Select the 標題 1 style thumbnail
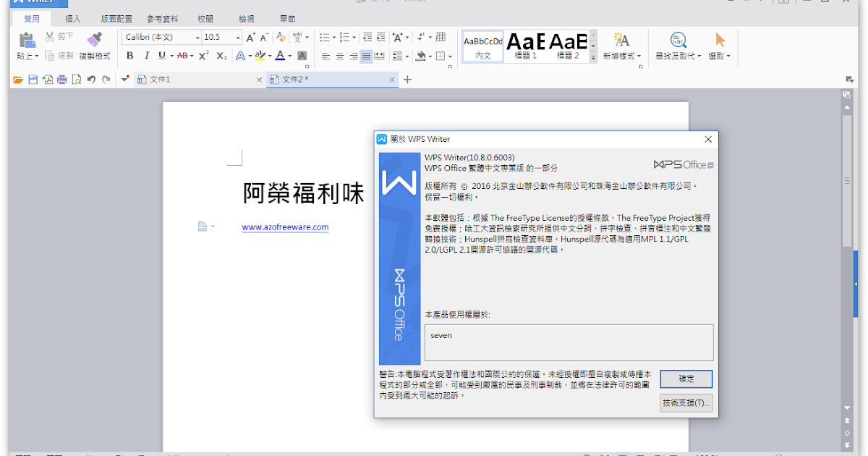Image resolution: width=868 pixels, height=456 pixels. tap(526, 46)
